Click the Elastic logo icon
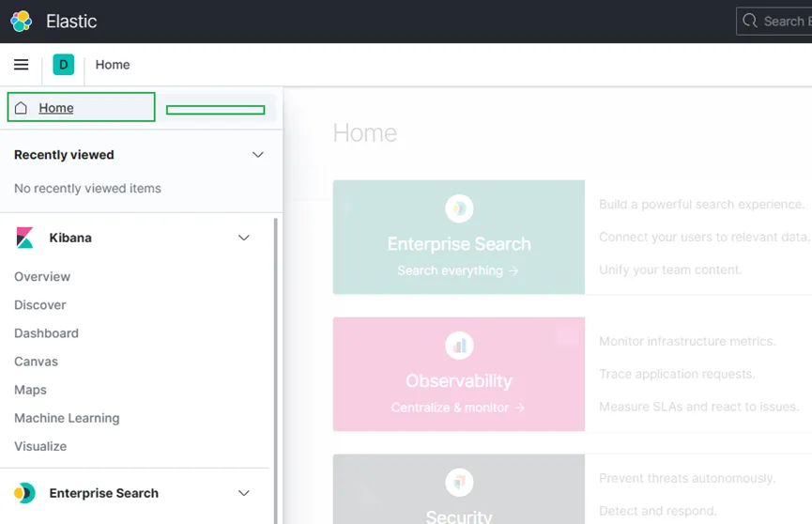The width and height of the screenshot is (812, 524). 22,22
